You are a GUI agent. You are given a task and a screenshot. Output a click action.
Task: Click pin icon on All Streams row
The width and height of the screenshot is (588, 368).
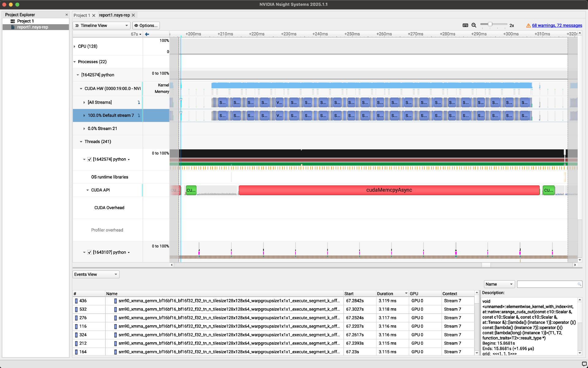139,102
